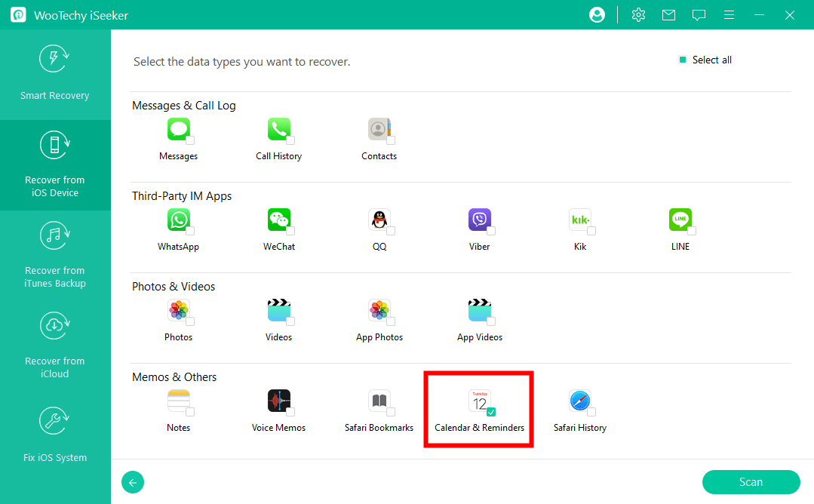Viewport: 814px width, 504px height.
Task: Click the WhatsApp app icon
Action: (178, 220)
